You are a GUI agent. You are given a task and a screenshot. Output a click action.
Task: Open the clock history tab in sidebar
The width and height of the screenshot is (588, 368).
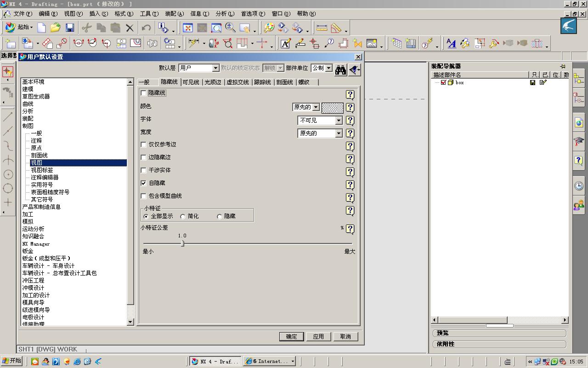point(579,186)
